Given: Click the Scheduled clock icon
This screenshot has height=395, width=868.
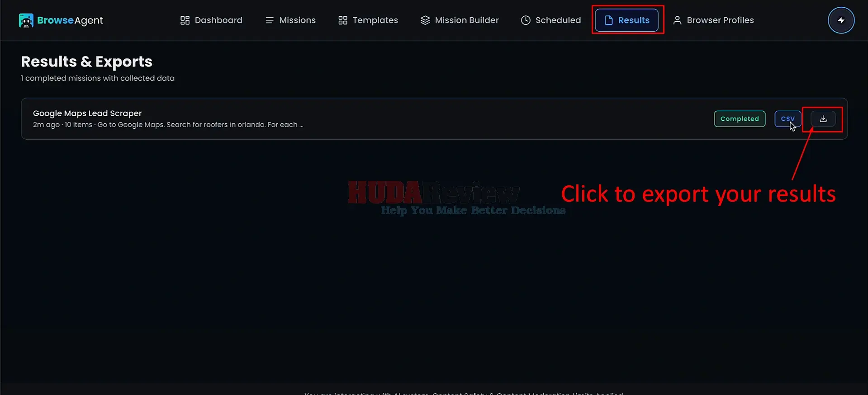Looking at the screenshot, I should (x=525, y=20).
